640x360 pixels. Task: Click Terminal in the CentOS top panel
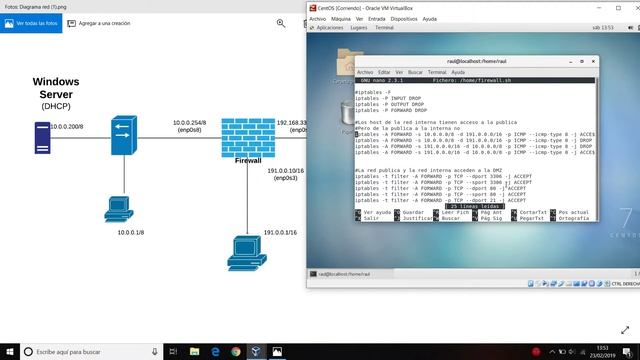coord(384,28)
